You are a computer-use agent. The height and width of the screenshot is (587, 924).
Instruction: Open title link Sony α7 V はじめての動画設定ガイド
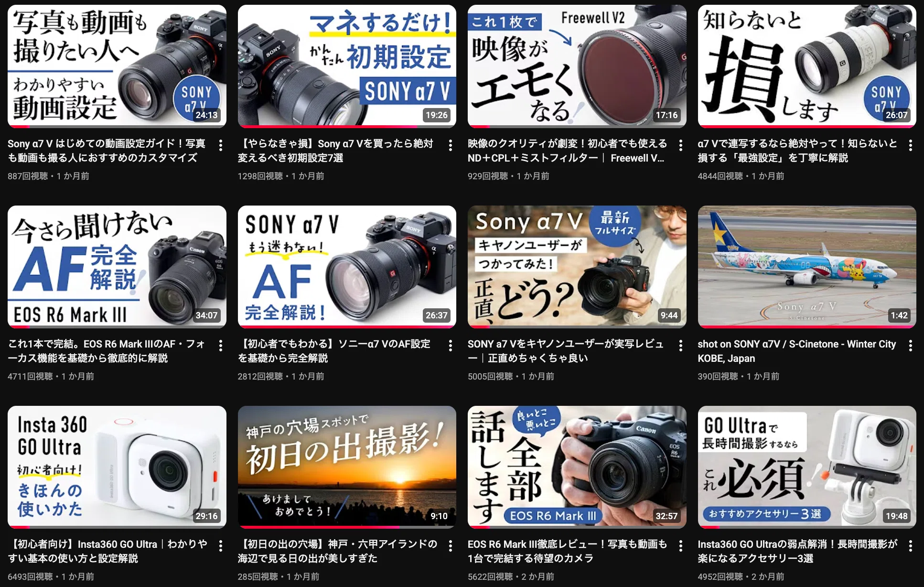[x=107, y=151]
